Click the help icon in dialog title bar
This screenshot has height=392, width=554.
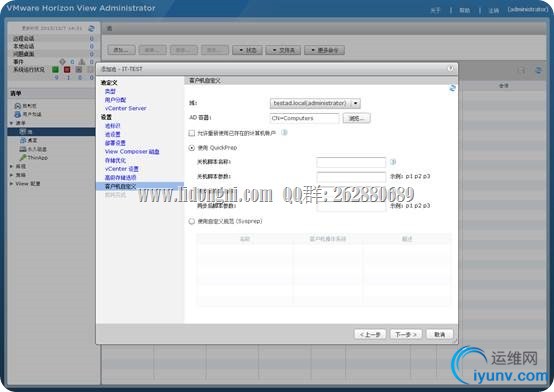(450, 69)
